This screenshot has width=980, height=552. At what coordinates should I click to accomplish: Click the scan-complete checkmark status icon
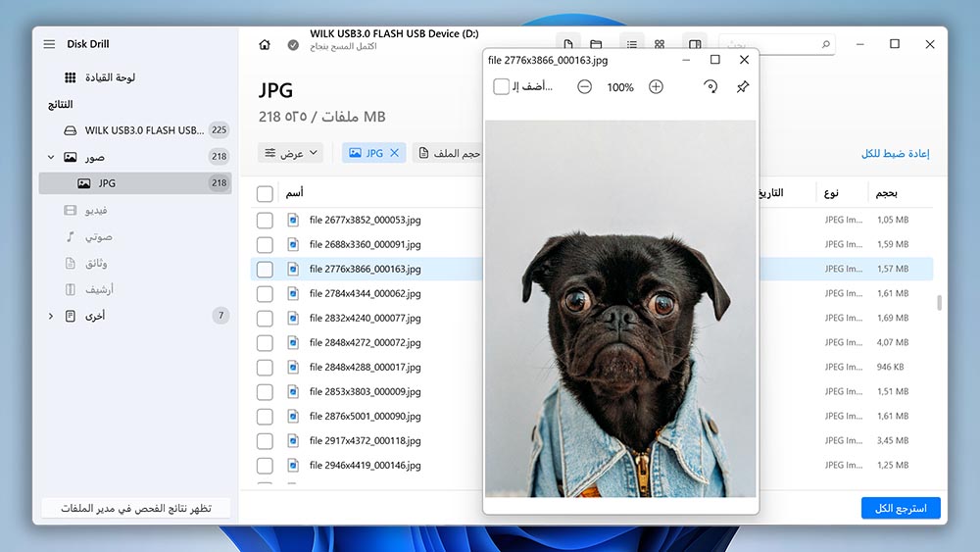pos(293,45)
